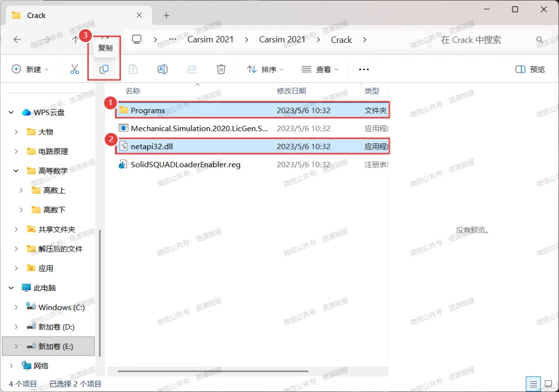Switch to large icons view in status bar
The width and height of the screenshot is (559, 392).
[x=548, y=384]
